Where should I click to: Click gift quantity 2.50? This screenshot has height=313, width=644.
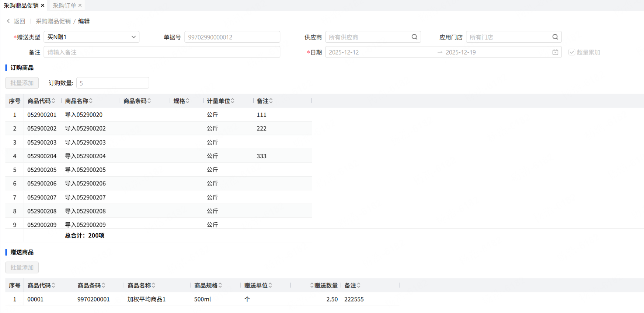(332, 299)
